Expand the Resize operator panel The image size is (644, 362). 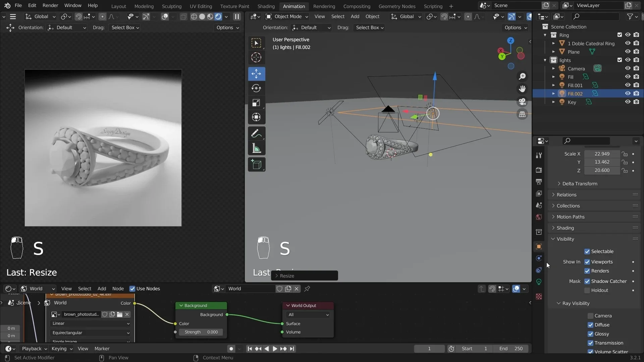tap(304, 276)
